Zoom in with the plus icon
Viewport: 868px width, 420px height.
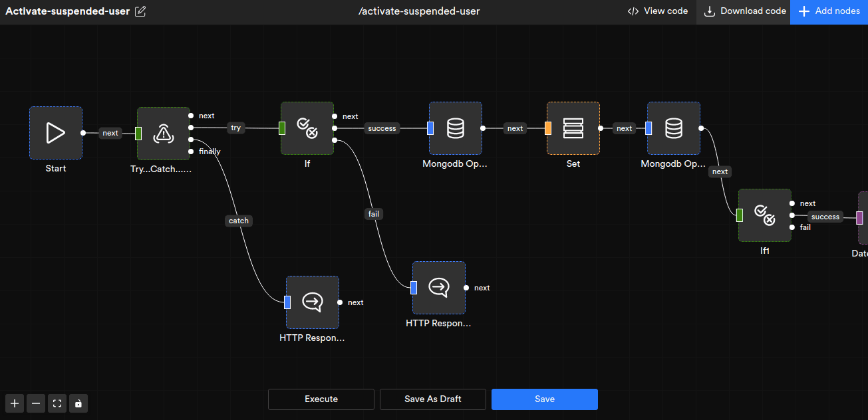(x=15, y=403)
